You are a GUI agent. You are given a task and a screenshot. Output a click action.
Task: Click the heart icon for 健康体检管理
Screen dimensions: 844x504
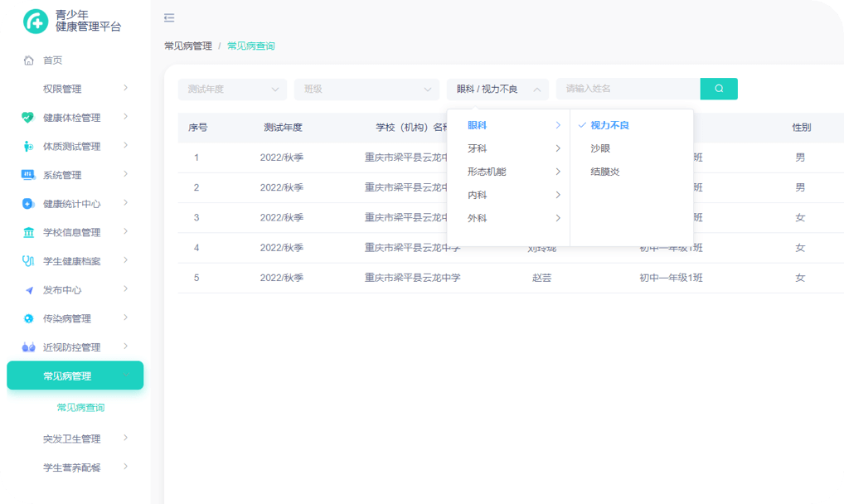[x=28, y=118]
